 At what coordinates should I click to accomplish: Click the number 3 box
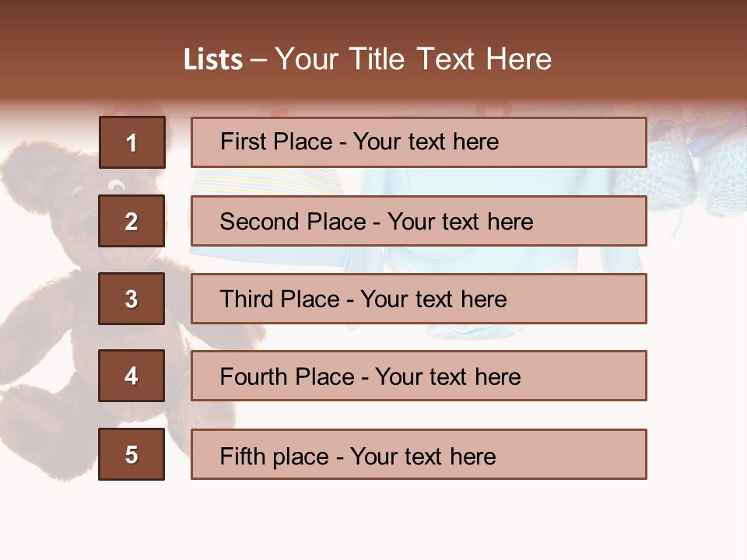132,299
